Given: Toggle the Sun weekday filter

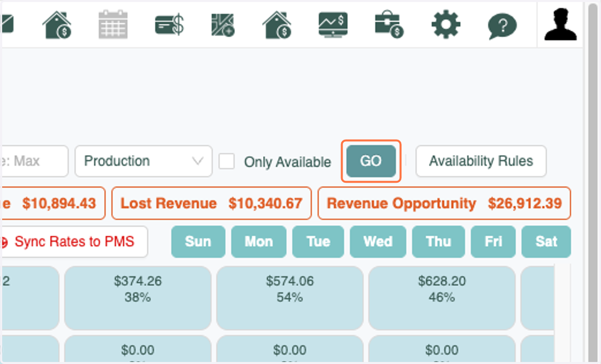Looking at the screenshot, I should [198, 242].
